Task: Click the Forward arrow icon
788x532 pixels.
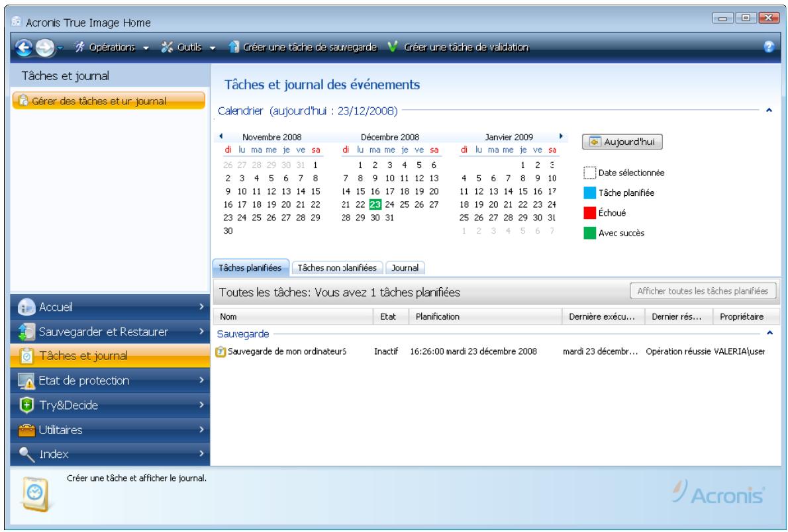Action: pyautogui.click(x=45, y=47)
